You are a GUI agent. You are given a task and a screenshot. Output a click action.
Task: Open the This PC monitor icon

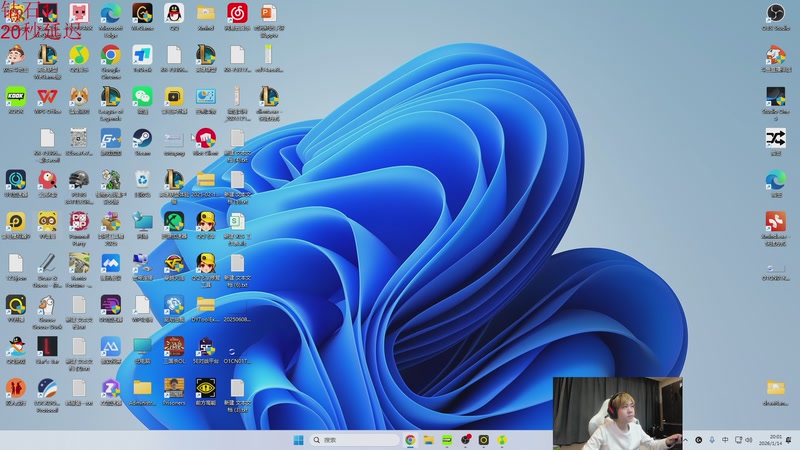pos(142,347)
